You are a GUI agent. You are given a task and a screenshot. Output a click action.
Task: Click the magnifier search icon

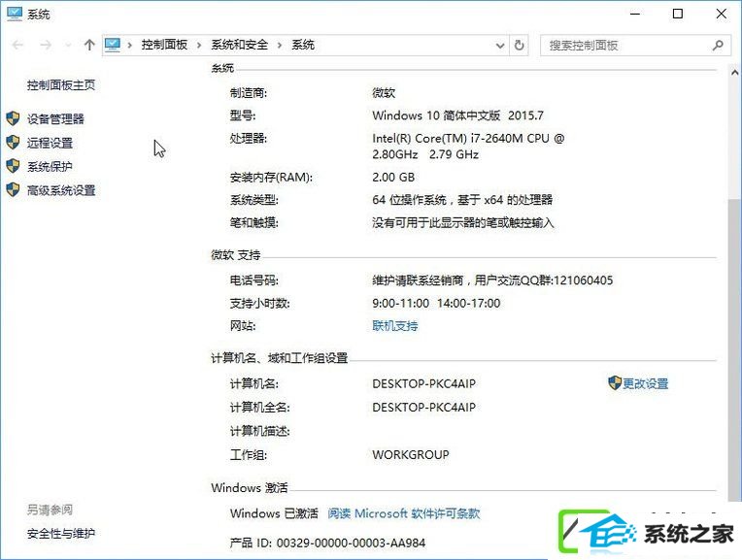718,46
